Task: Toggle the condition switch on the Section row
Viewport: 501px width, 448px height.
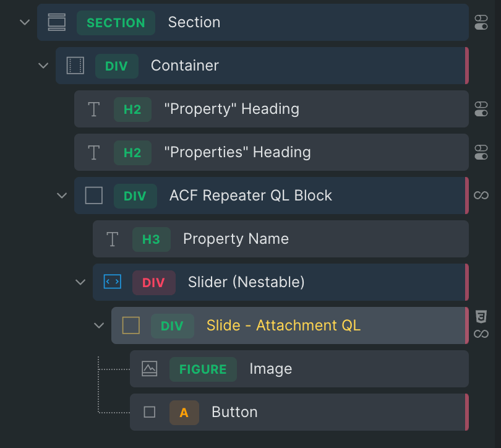Action: click(481, 22)
